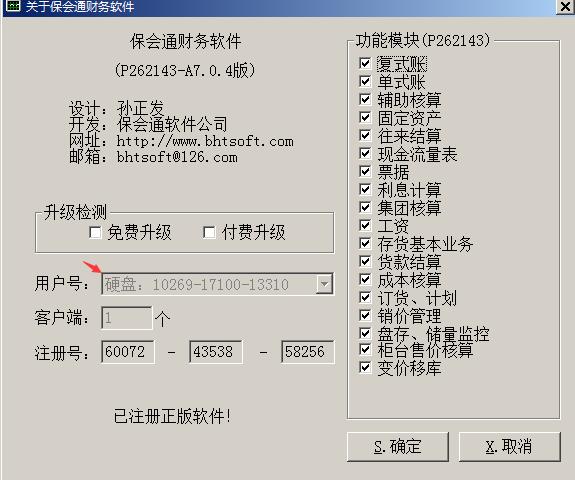This screenshot has height=480, width=575.
Task: Click the 客户端 count field
Action: (127, 318)
